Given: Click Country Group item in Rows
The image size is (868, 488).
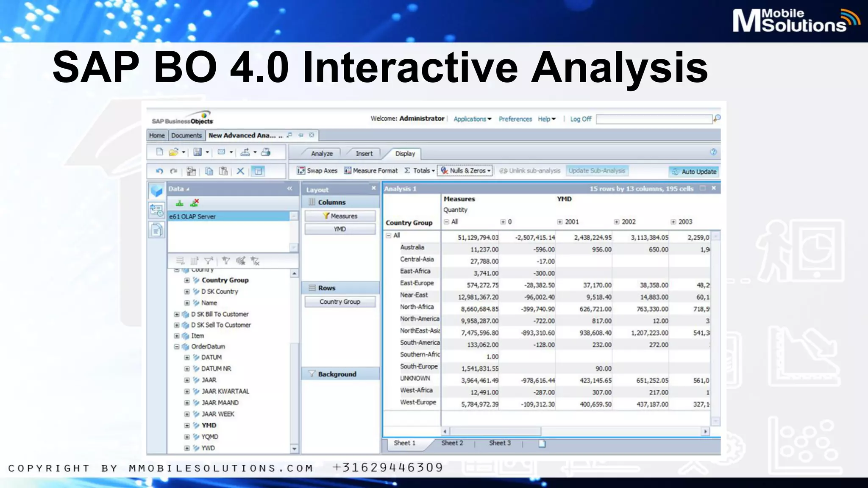Looking at the screenshot, I should (340, 302).
